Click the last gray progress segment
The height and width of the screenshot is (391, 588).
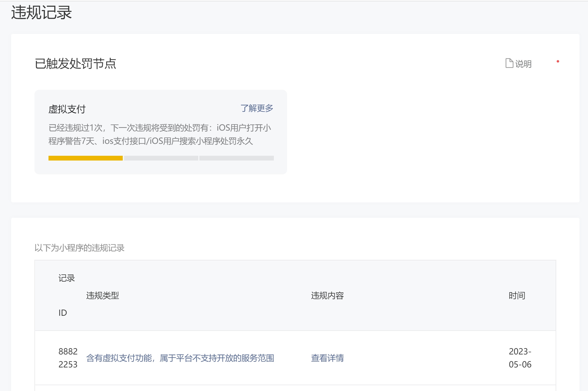[236, 158]
